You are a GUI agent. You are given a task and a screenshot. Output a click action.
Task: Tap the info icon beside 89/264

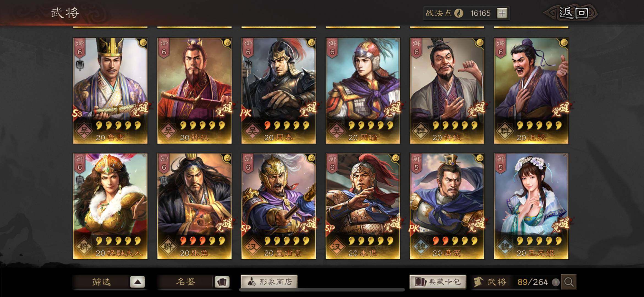click(555, 282)
